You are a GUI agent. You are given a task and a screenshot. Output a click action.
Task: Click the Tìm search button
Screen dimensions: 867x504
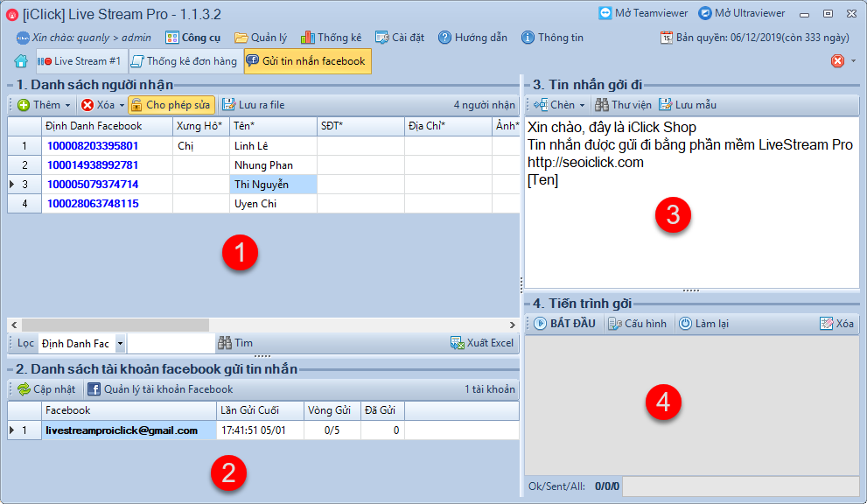[x=235, y=343]
